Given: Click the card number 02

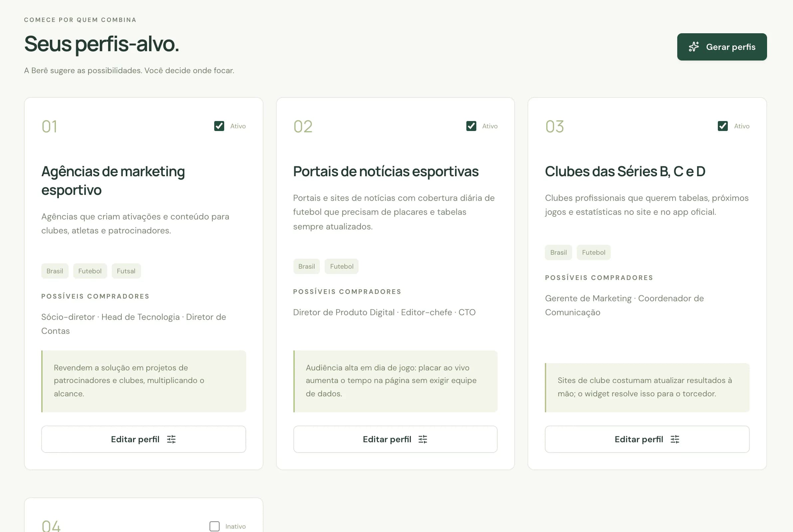Looking at the screenshot, I should point(303,127).
